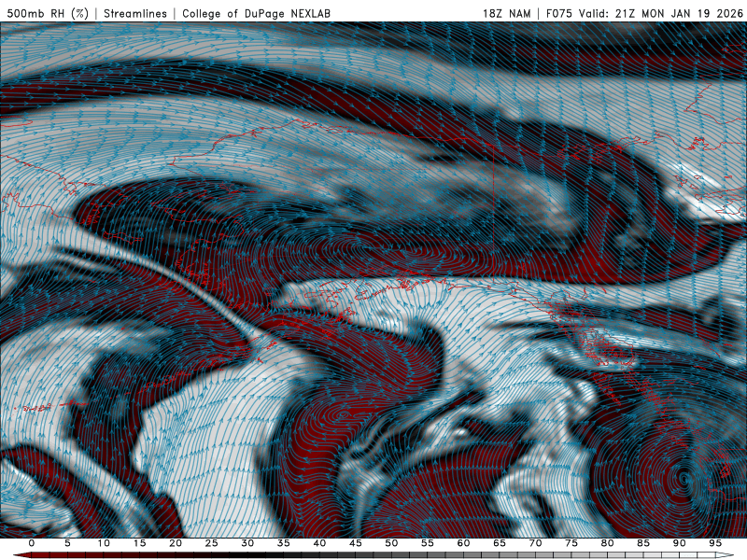Select the 90 value on RH scale

679,543
